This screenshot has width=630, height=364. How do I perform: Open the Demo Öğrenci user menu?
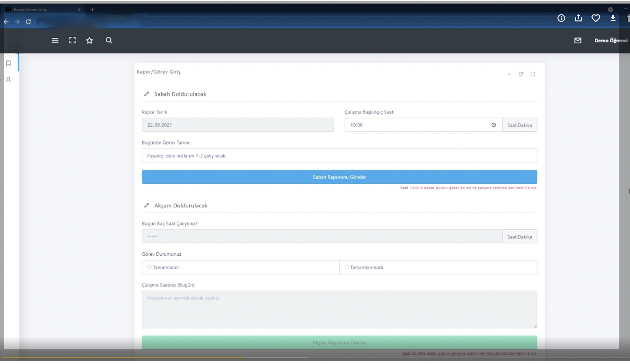pyautogui.click(x=611, y=40)
